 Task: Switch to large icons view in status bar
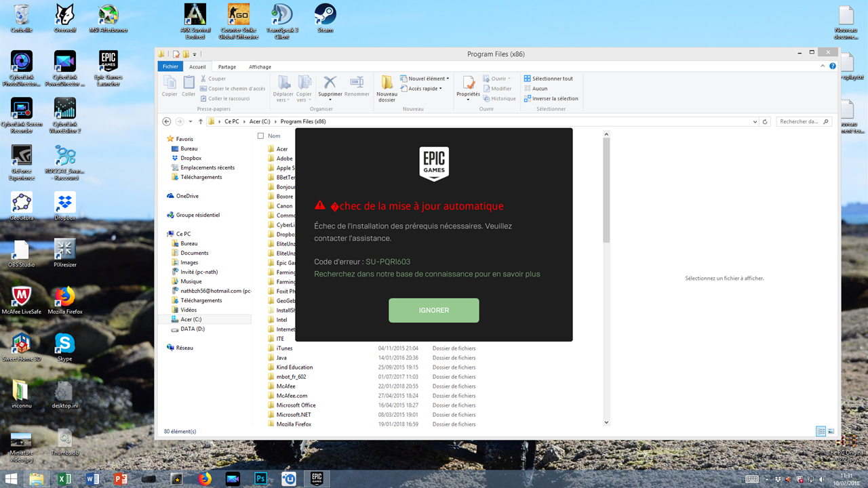(x=831, y=431)
